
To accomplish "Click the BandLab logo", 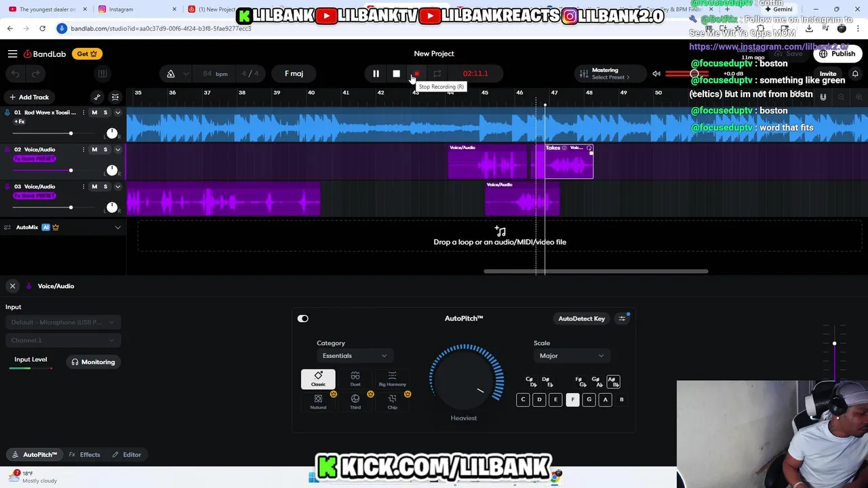I will point(46,54).
